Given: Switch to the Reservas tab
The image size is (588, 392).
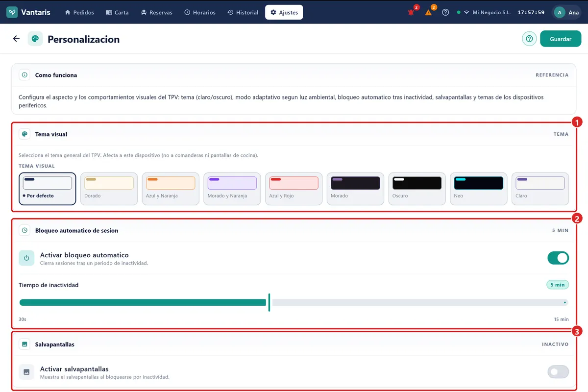Looking at the screenshot, I should [156, 12].
